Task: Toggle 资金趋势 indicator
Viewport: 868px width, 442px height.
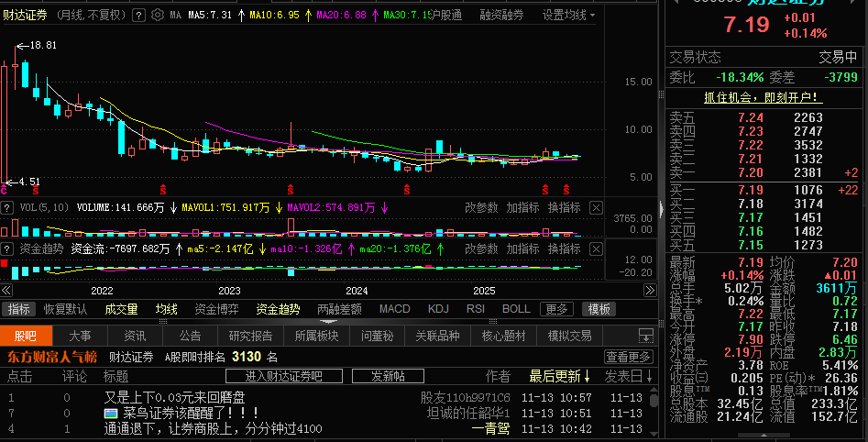Action: click(278, 309)
